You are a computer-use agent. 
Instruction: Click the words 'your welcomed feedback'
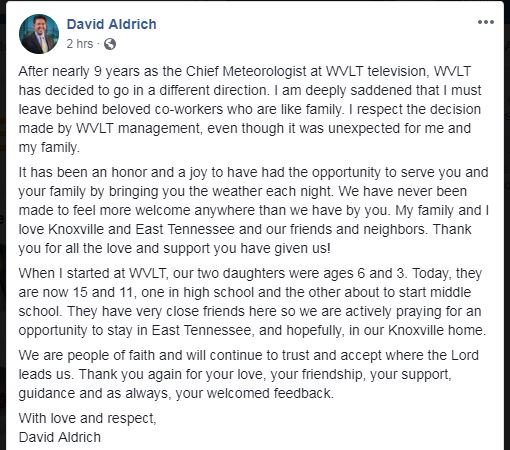(x=254, y=394)
